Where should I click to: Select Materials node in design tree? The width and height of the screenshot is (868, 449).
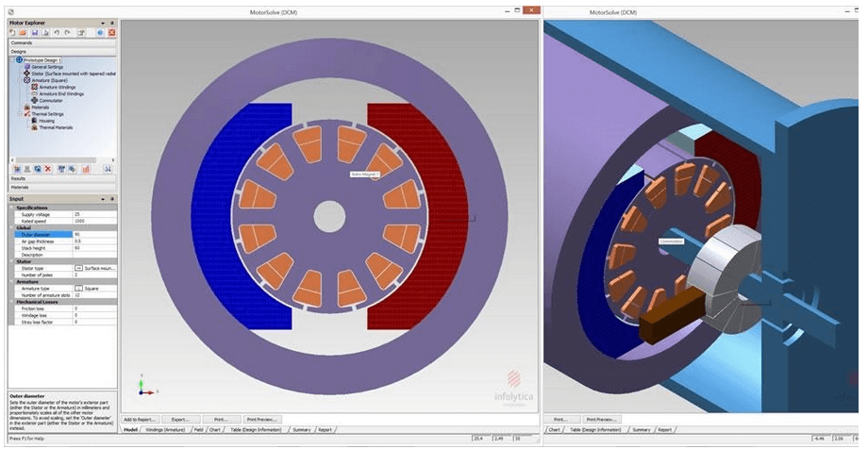tap(41, 107)
